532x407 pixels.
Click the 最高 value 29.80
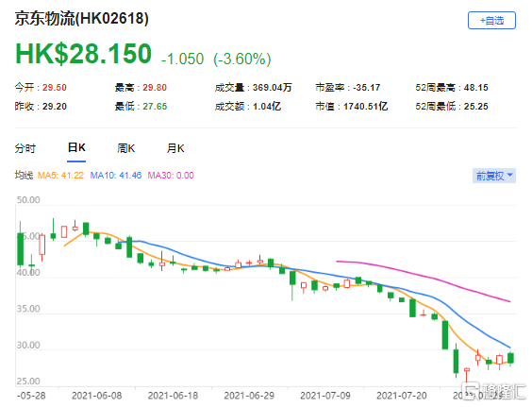point(155,88)
